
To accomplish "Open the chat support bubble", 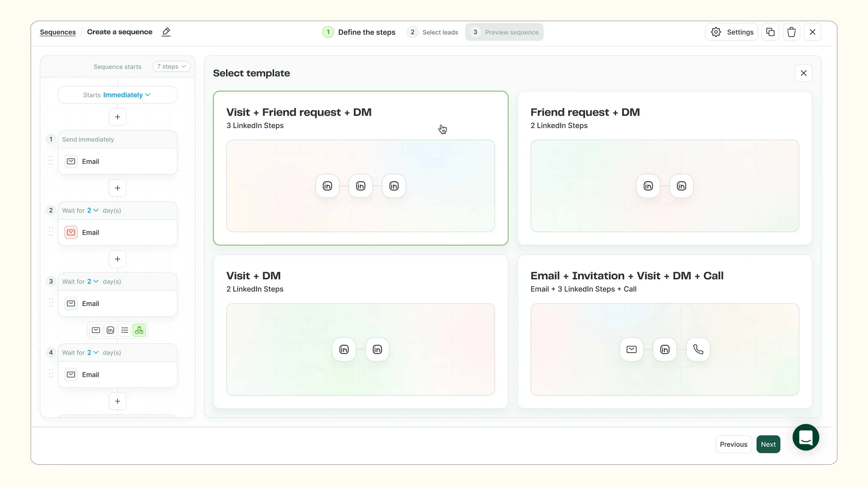I will coord(805,437).
